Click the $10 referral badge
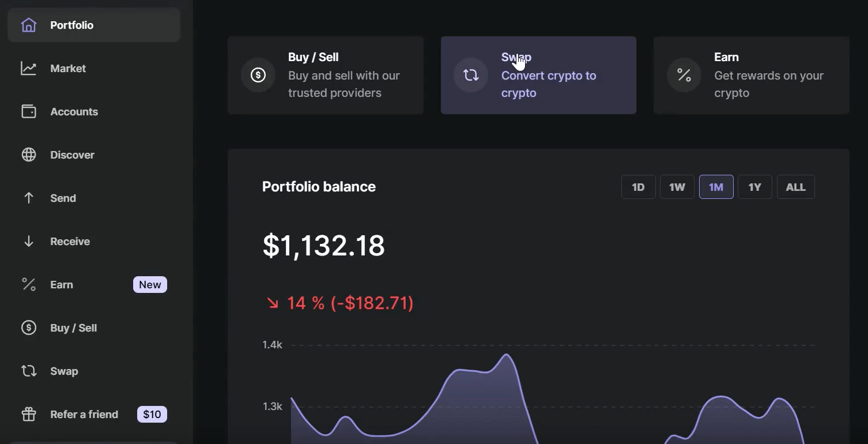 [x=152, y=415]
